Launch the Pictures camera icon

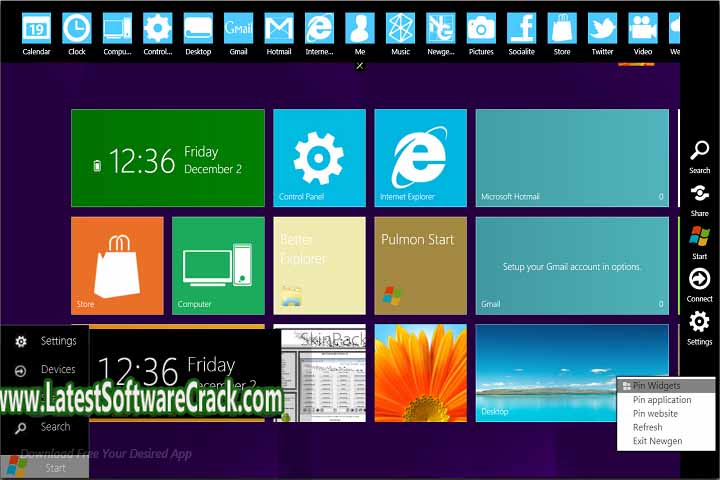click(481, 28)
